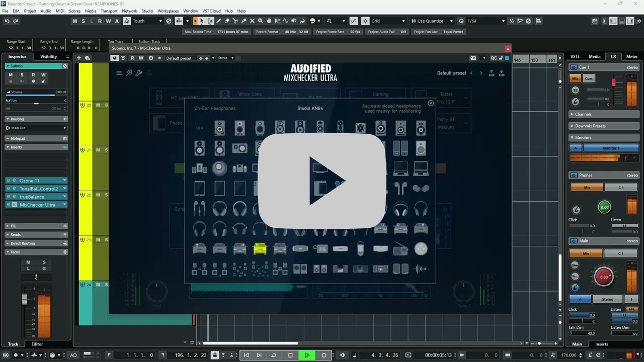Viewport: 644px width, 362px height.
Task: Open MixChecker Ultra hamburger menu
Action: 119,73
